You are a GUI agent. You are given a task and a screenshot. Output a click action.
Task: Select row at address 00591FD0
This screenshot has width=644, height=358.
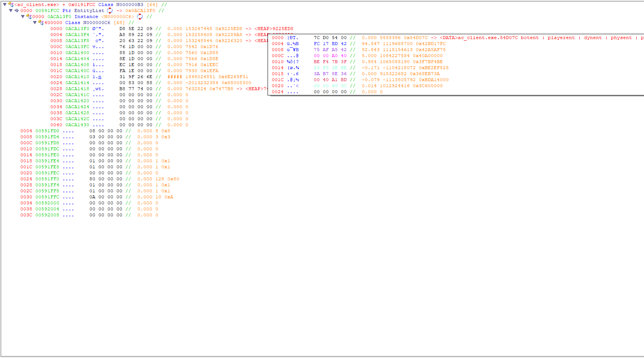(95, 131)
